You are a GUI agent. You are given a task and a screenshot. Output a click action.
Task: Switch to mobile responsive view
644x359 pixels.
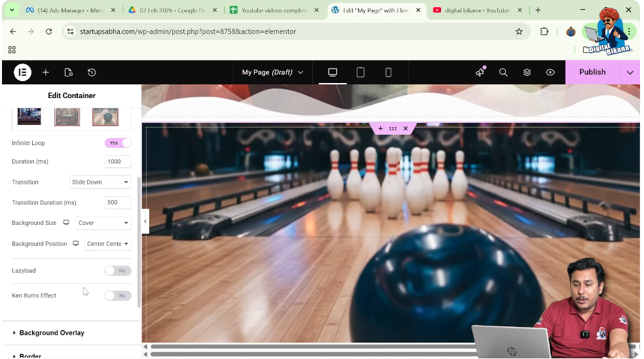click(x=388, y=73)
